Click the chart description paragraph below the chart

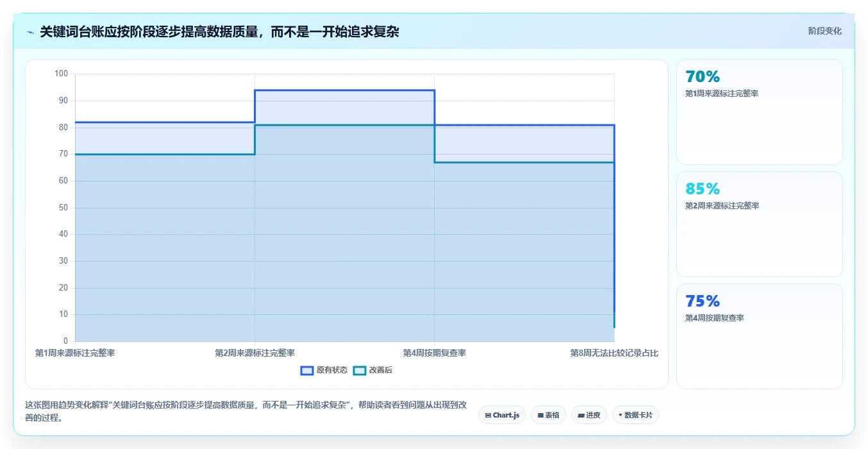246,412
